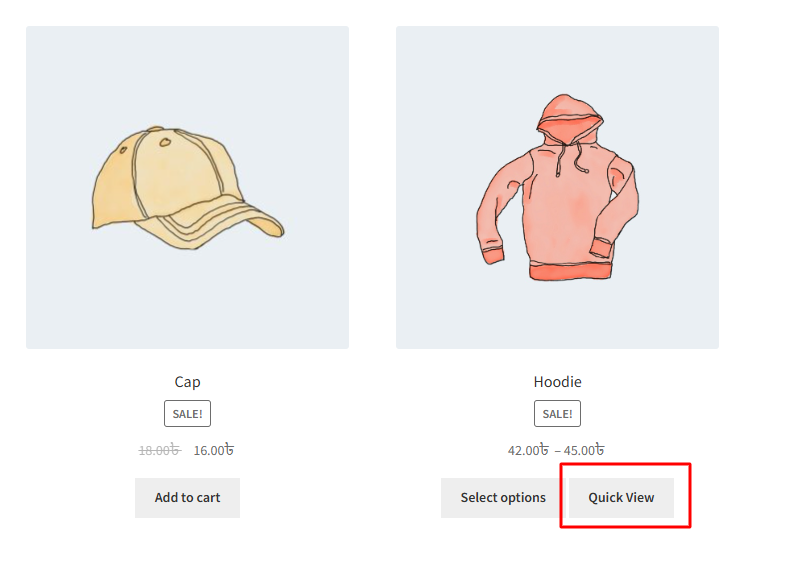Click the 45.00 maximum Hoodie price

(584, 450)
